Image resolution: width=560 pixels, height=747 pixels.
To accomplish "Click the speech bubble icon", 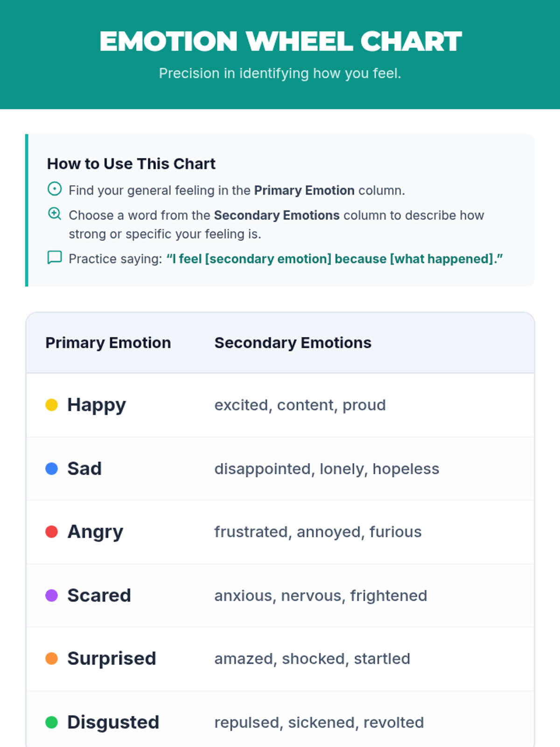I will click(55, 257).
